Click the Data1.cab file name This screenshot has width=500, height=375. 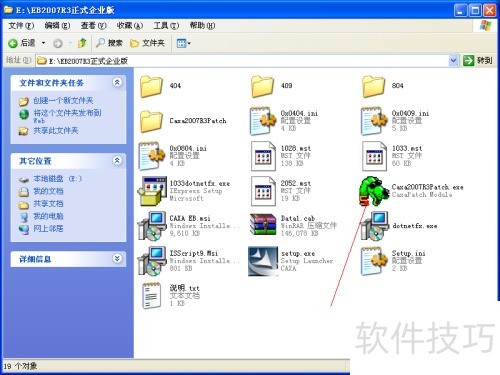click(298, 218)
